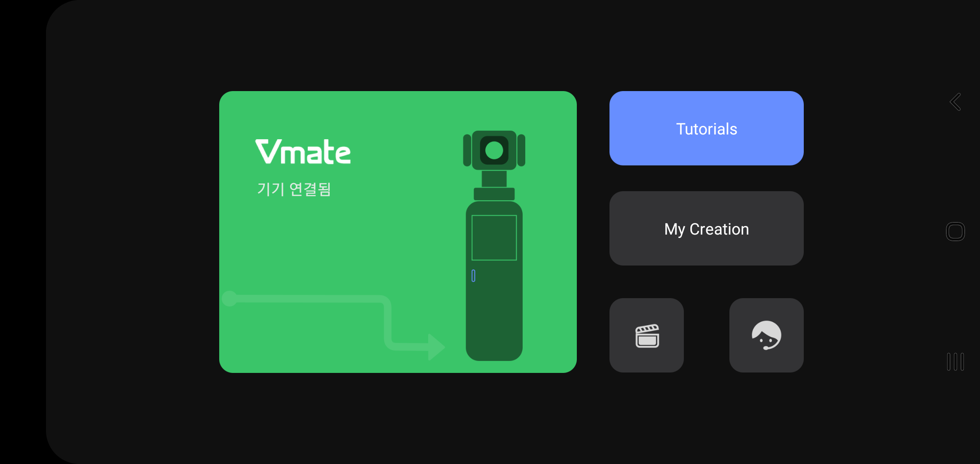Tap the Android home button
980x464 pixels.
pos(955,232)
